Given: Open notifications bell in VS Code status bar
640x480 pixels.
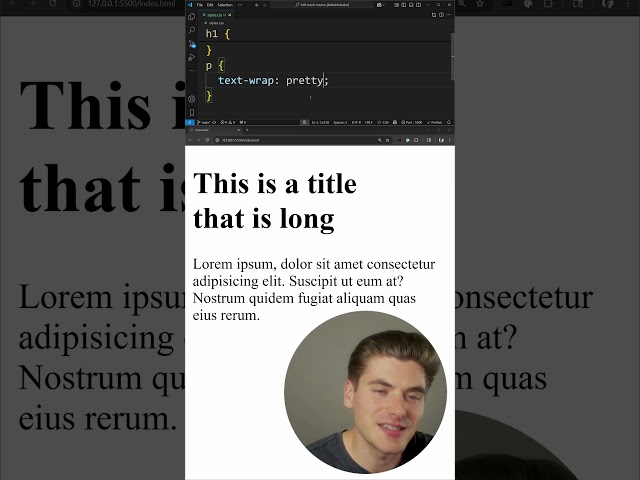Looking at the screenshot, I should 449,122.
